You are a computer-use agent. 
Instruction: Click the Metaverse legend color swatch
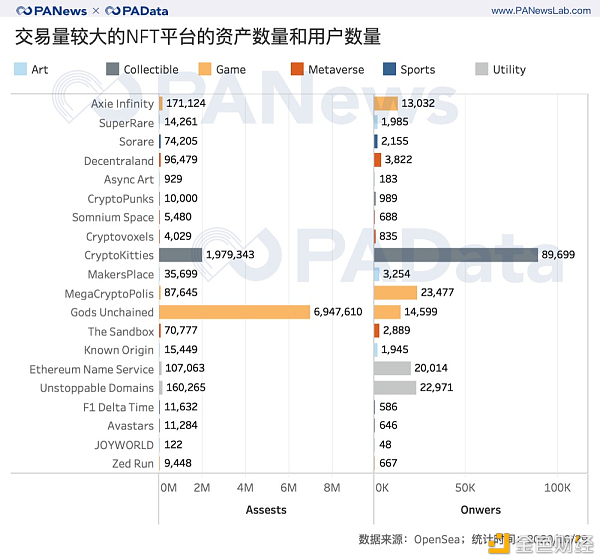pos(297,69)
